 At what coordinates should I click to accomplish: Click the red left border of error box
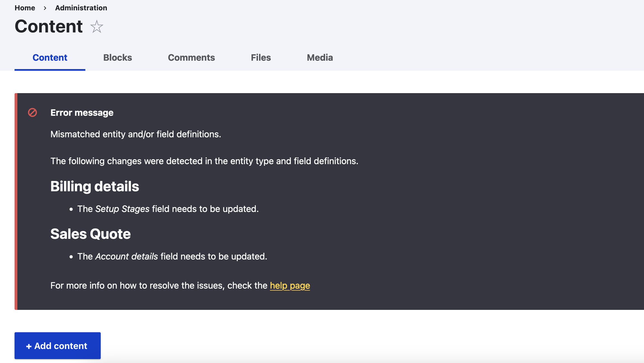pyautogui.click(x=16, y=201)
